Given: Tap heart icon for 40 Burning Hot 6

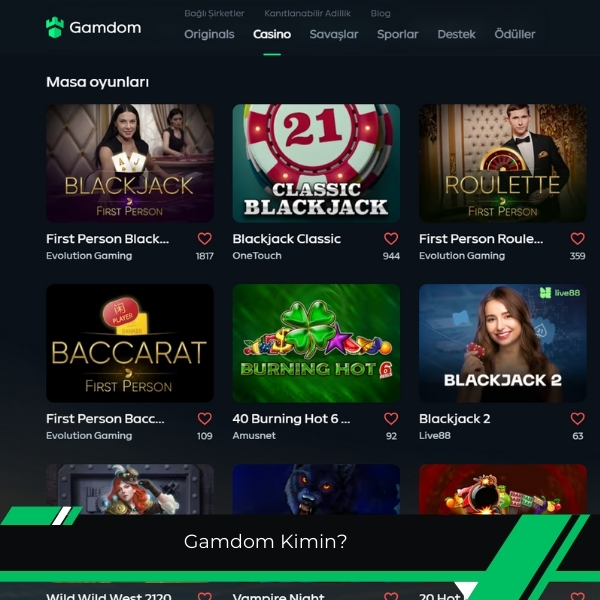Looking at the screenshot, I should (x=391, y=418).
